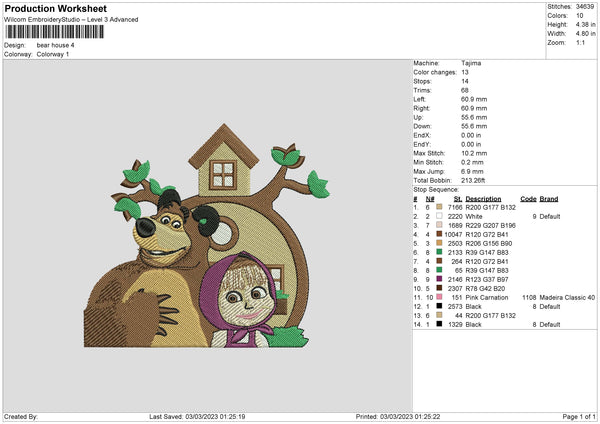600x424 pixels.
Task: Click the code '1108' in Pink Carnation row
Action: click(x=529, y=297)
